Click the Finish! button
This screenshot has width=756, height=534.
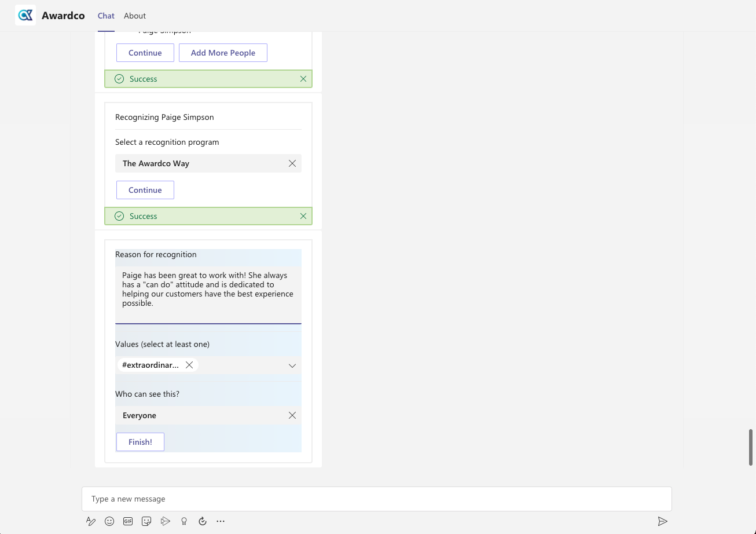click(140, 442)
